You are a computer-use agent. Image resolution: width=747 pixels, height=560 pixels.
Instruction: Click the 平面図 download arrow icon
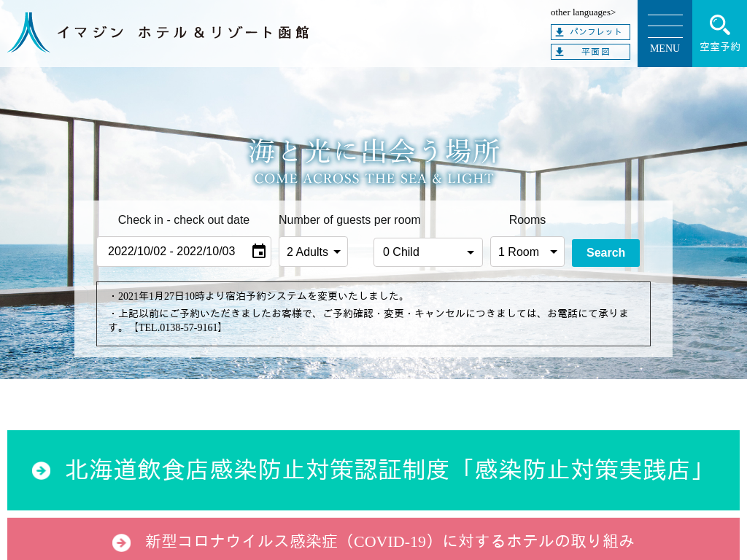tap(560, 52)
